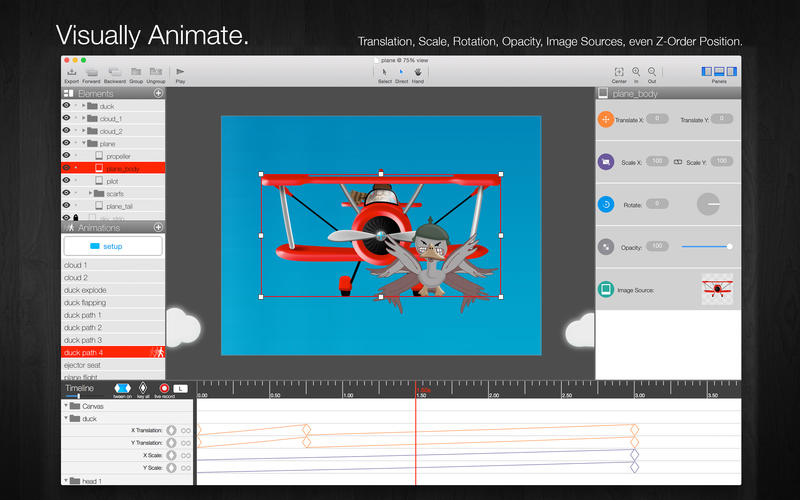
Task: Expand the duck folder
Action: pyautogui.click(x=84, y=106)
